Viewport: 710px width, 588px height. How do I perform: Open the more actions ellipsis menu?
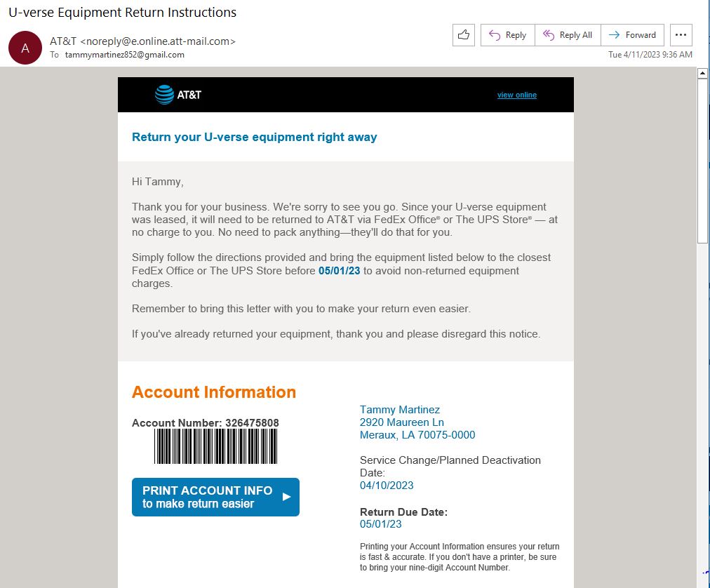coord(681,35)
